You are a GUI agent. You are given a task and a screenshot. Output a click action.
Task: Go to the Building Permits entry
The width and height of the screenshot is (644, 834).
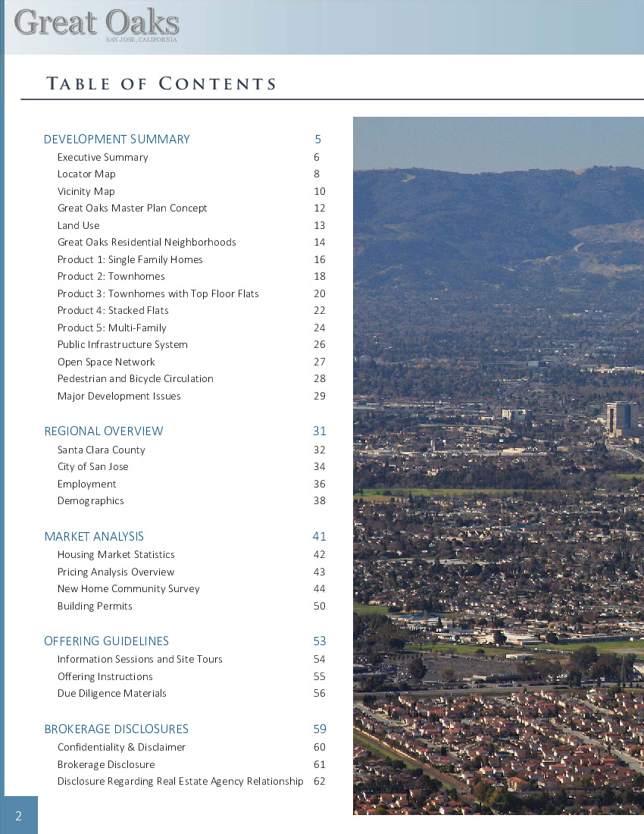pos(95,607)
